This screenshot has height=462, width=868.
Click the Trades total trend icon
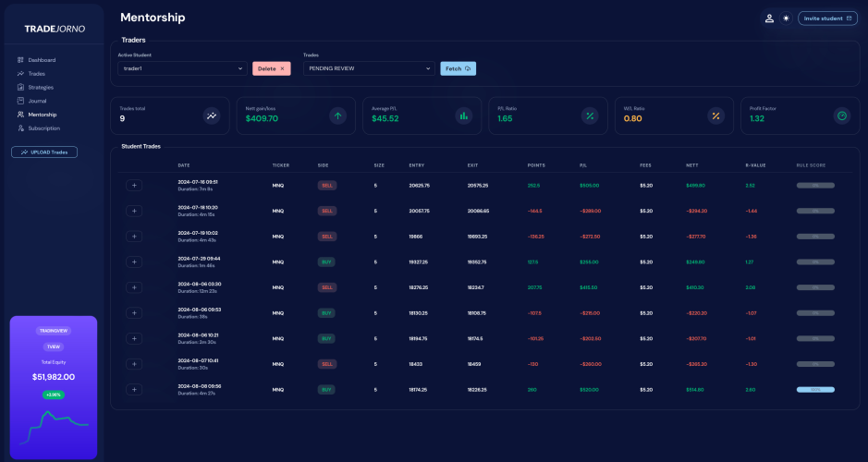(212, 115)
